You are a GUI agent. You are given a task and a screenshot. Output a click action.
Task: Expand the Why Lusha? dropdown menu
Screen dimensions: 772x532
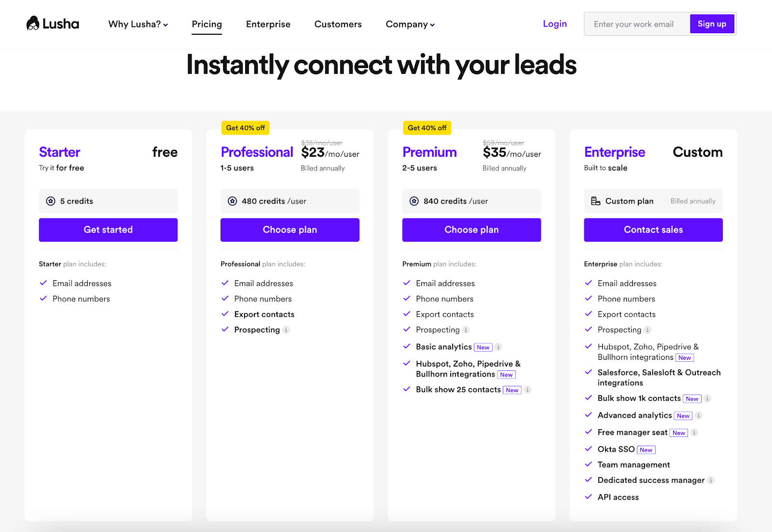pos(138,24)
